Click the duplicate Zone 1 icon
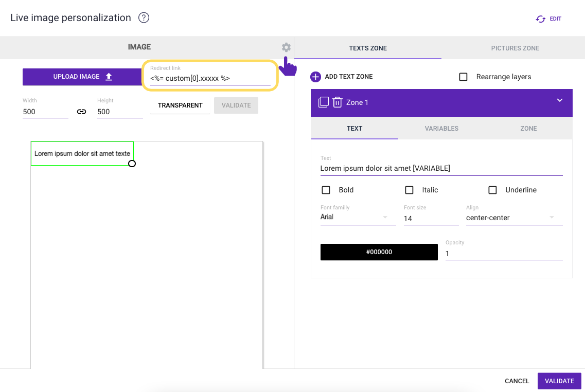Screen dimensions: 585x392 click(324, 102)
